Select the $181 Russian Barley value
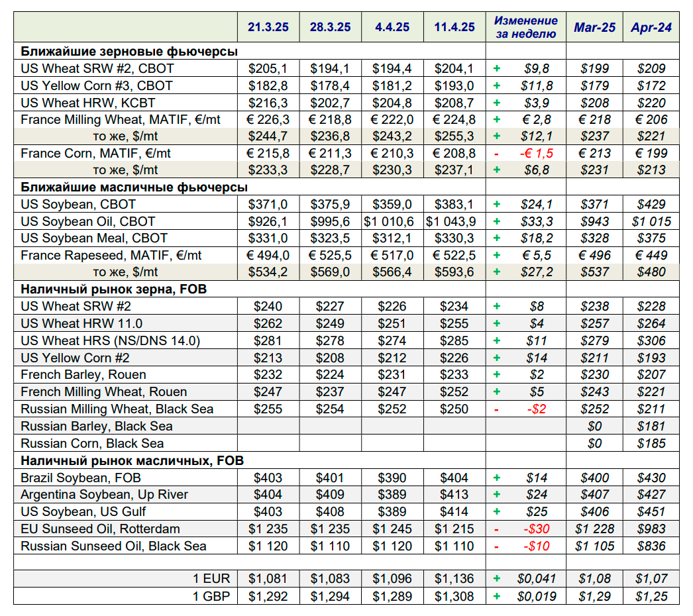 coord(651,427)
